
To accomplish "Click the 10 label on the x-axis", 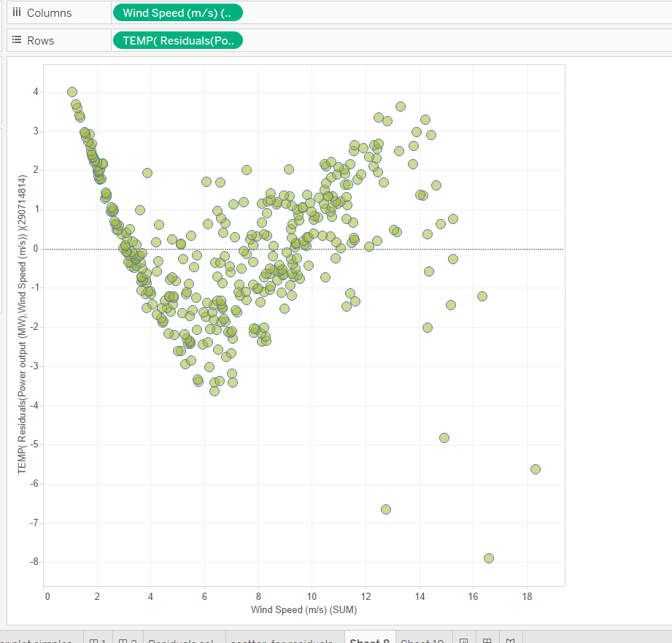I will tap(312, 596).
